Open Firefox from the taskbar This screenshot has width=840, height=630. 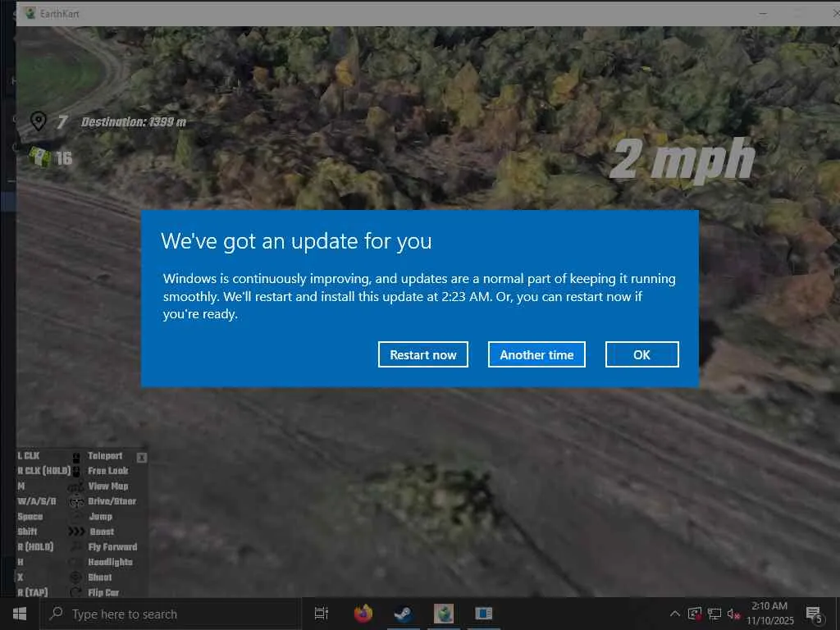(363, 614)
